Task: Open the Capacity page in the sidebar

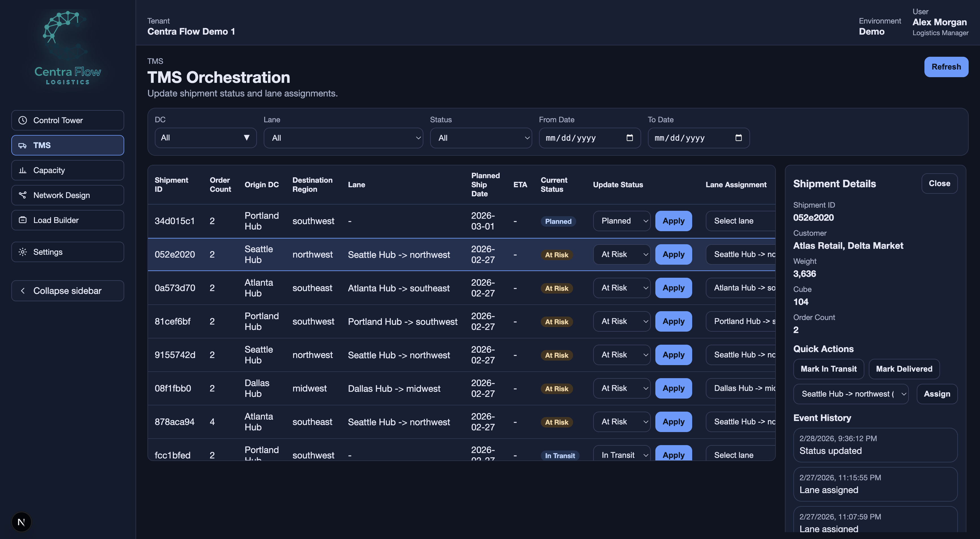Action: pyautogui.click(x=68, y=170)
